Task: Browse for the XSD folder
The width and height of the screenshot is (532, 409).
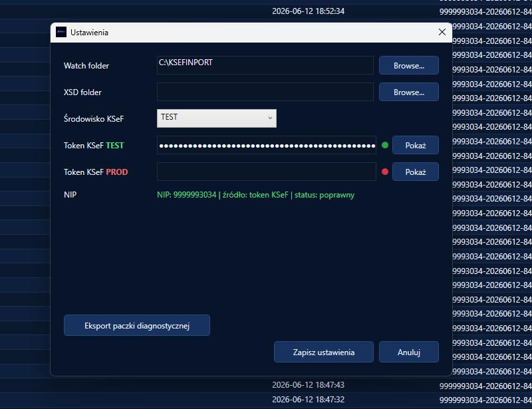Action: pos(409,92)
